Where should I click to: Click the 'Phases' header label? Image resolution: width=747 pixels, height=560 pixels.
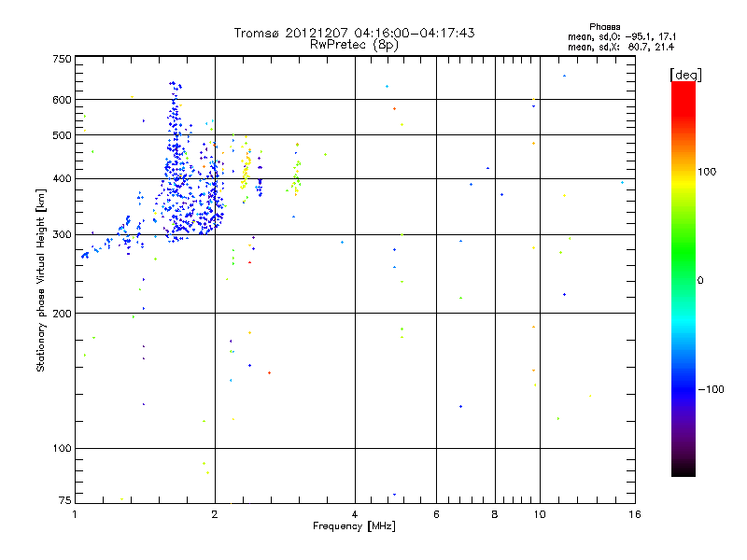(x=604, y=27)
